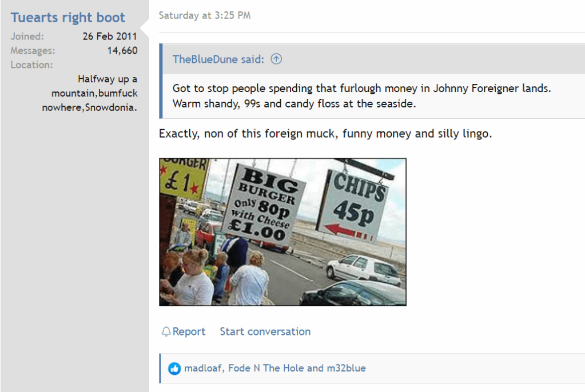Click the Saturday at 3:25 PM timestamp
585x392 pixels.
(205, 15)
